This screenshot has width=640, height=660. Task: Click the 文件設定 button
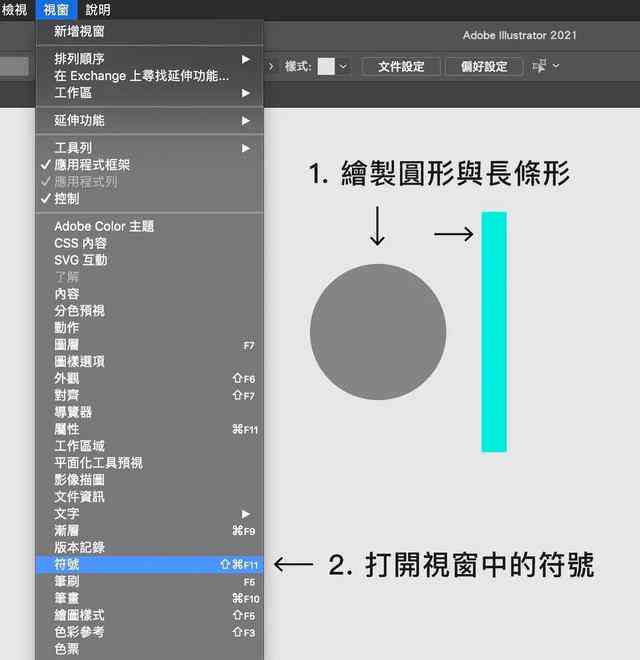pos(401,67)
